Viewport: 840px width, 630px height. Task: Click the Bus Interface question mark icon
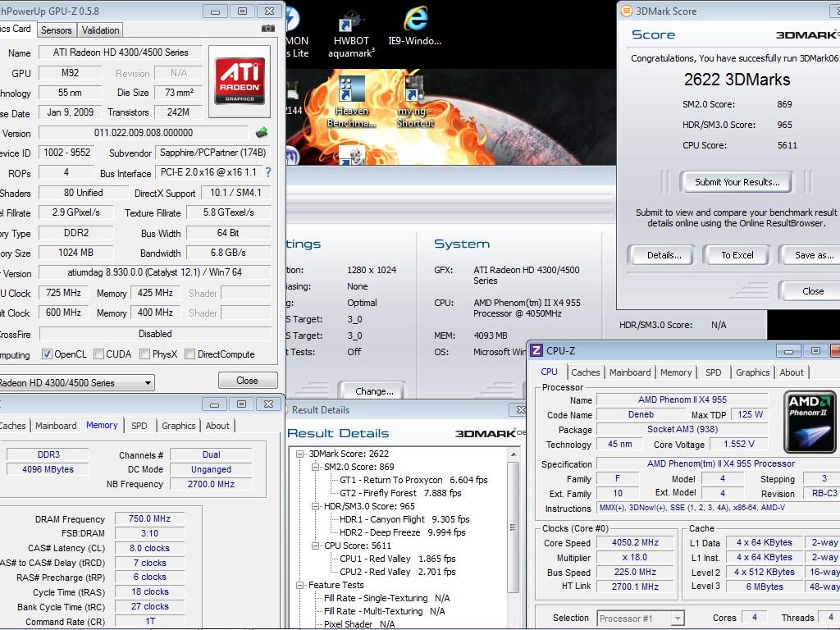(x=268, y=172)
